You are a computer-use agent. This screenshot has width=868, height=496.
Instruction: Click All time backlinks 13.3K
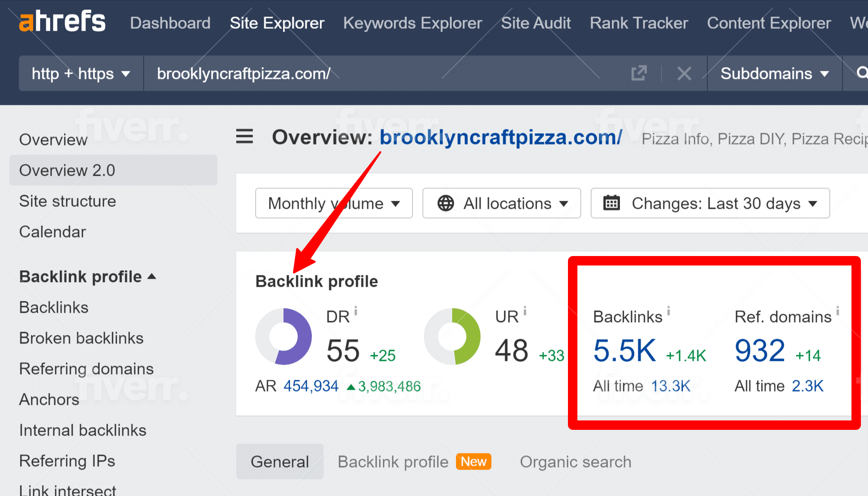(x=671, y=386)
